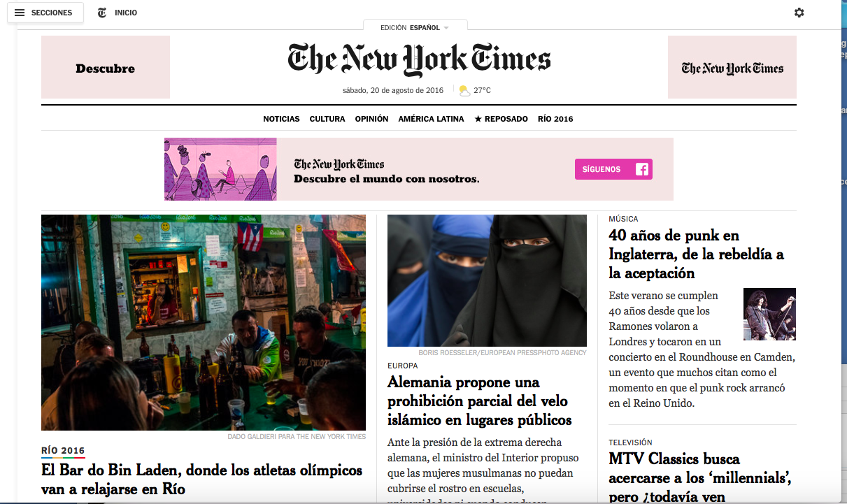Open the 40 años de punk headline
Screen dimensions: 847x504
(697, 254)
